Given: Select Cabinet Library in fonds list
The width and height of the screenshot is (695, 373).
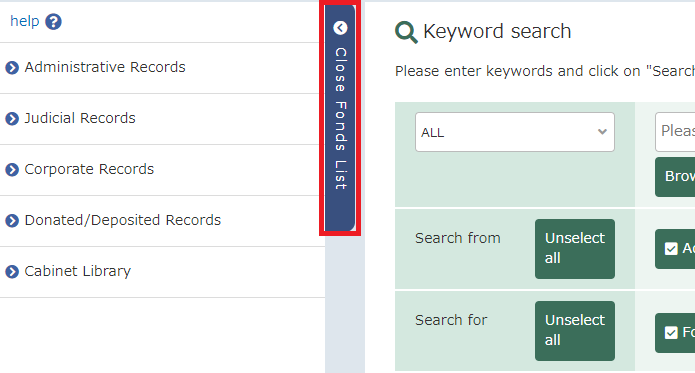Looking at the screenshot, I should click(78, 271).
